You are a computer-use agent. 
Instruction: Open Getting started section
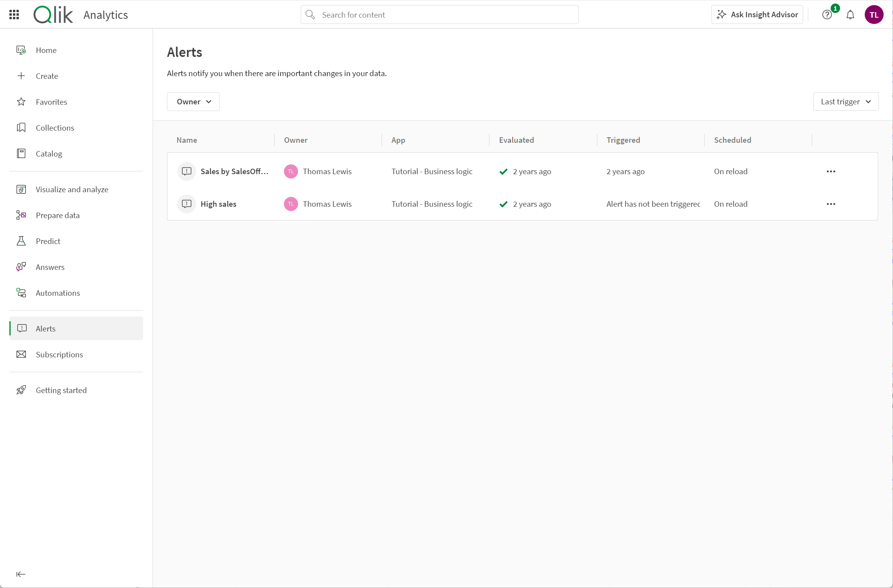(x=61, y=390)
